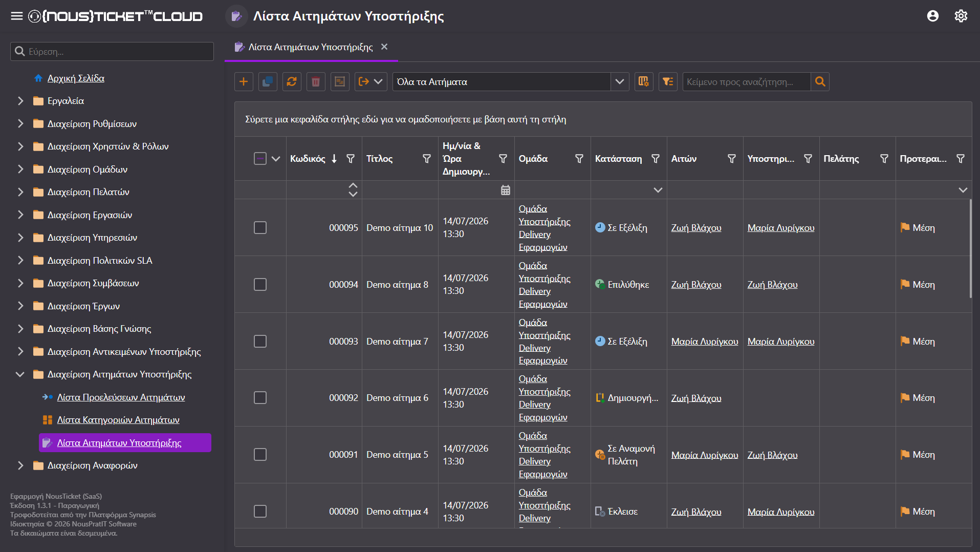This screenshot has height=552, width=980.
Task: Check the row for ticket 000091
Action: pyautogui.click(x=260, y=455)
